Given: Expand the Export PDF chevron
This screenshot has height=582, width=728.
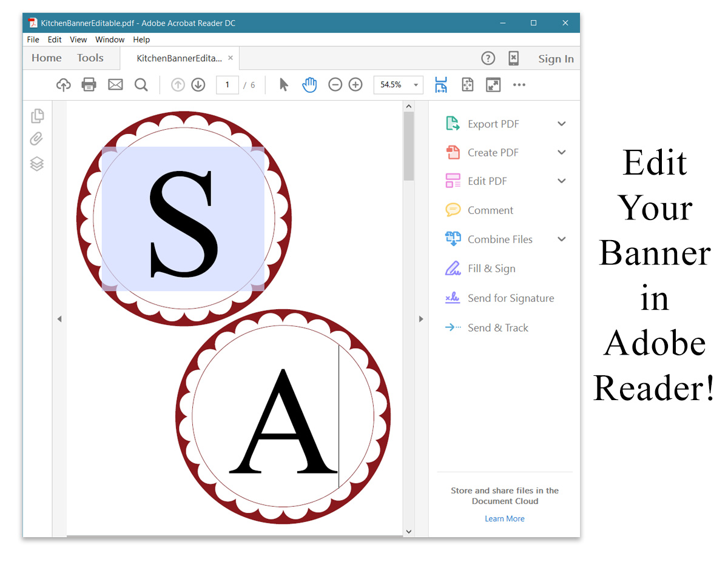Looking at the screenshot, I should (x=562, y=124).
